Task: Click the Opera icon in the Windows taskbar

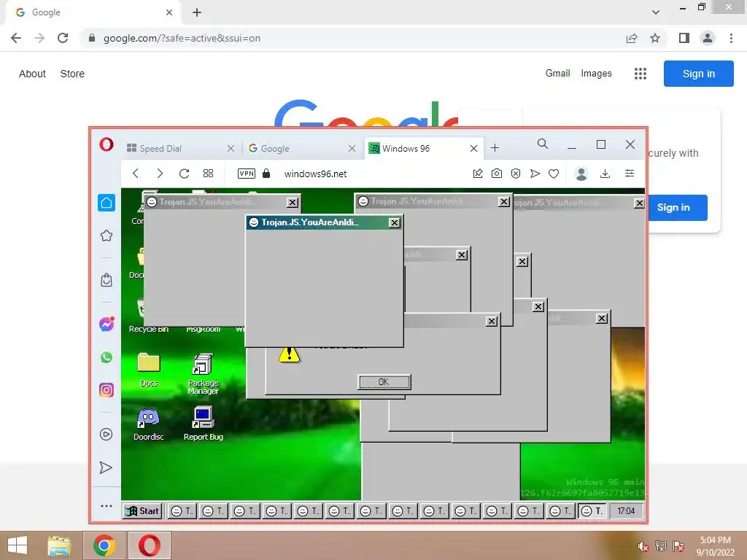Action: click(150, 545)
